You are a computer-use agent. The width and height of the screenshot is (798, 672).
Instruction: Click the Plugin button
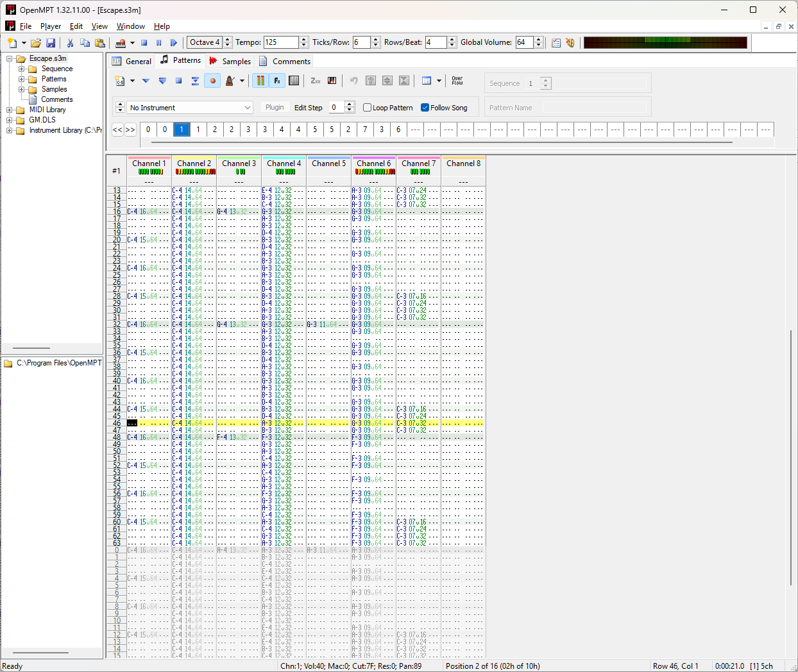pyautogui.click(x=275, y=108)
